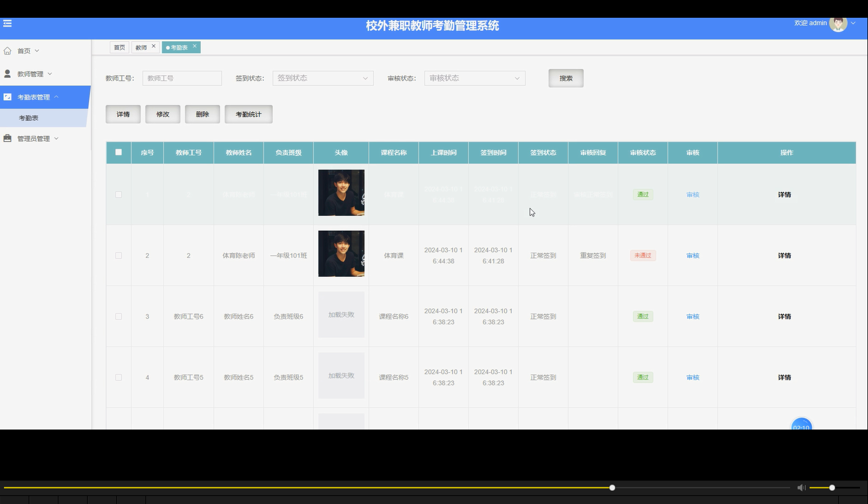Toggle the select-all checkbox in table header
This screenshot has width=868, height=504.
(x=119, y=152)
